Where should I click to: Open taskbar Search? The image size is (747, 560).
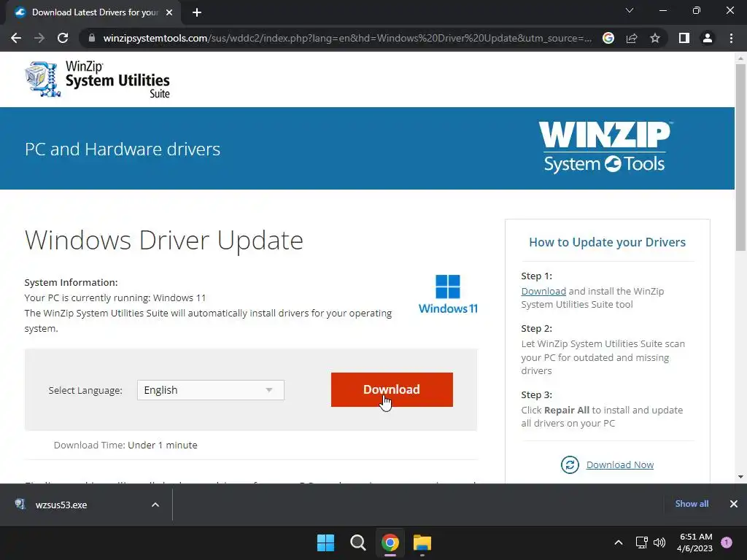point(357,542)
